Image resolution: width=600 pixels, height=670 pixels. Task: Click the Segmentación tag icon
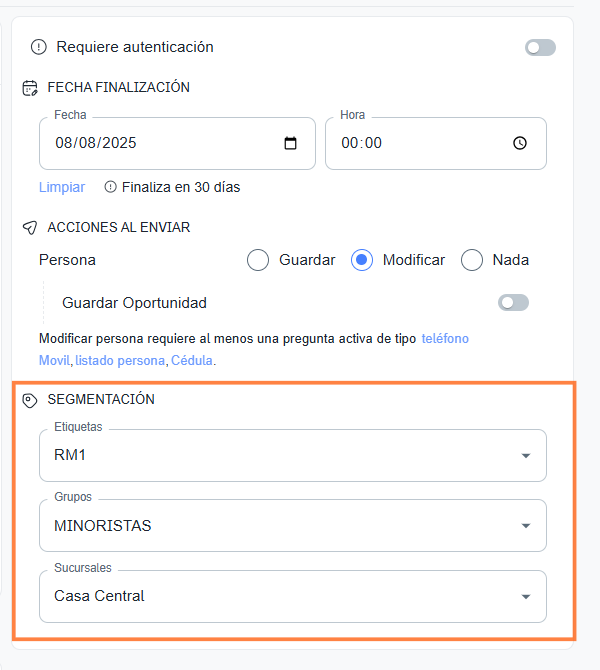30,399
